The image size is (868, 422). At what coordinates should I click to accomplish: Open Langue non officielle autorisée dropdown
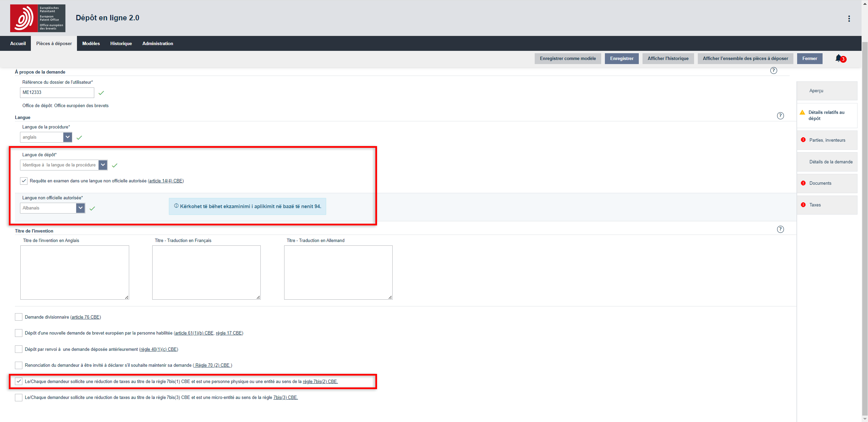[x=80, y=208]
